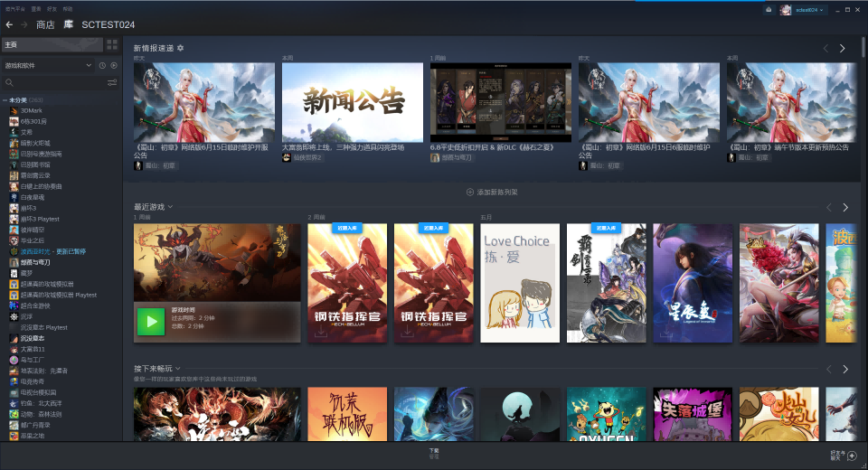Add a new shelf via 添加新陈列架
Screen dimensions: 868x470
(x=492, y=193)
